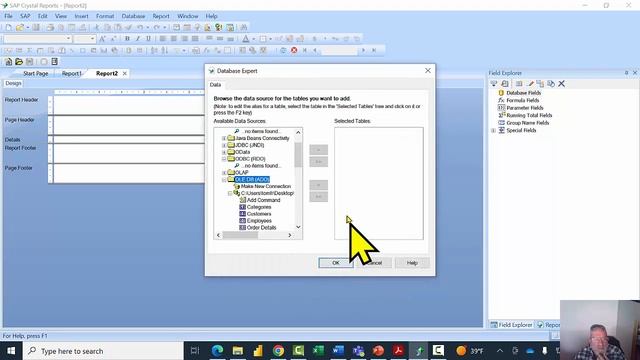The width and height of the screenshot is (640, 360).
Task: Select the Customers table
Action: click(x=259, y=214)
